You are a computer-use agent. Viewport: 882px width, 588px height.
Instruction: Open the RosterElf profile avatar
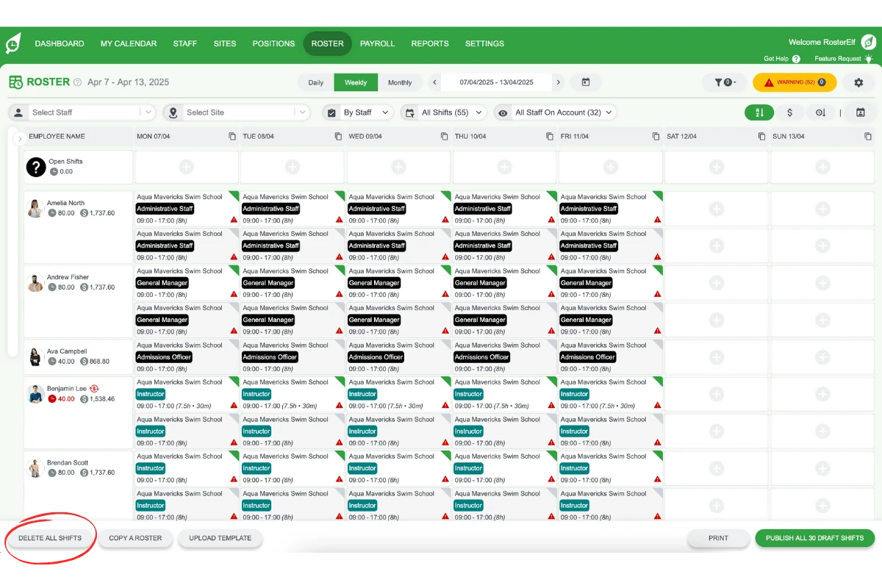pos(867,43)
